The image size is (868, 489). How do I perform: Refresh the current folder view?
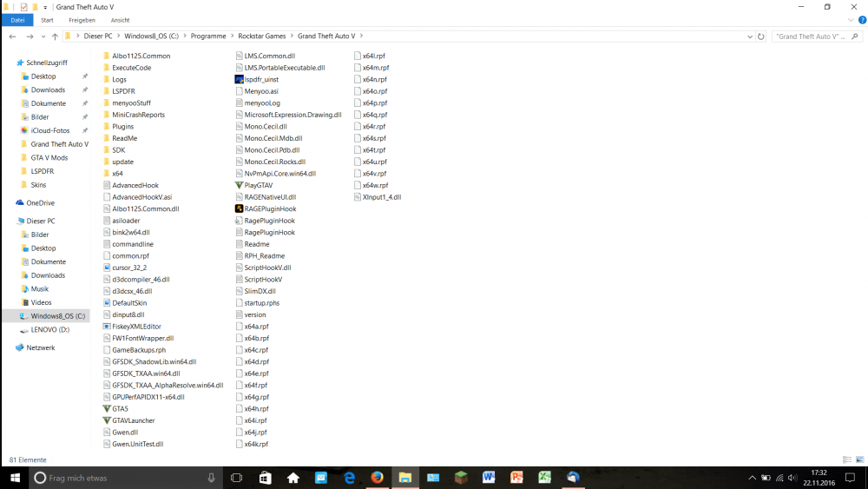tap(761, 36)
